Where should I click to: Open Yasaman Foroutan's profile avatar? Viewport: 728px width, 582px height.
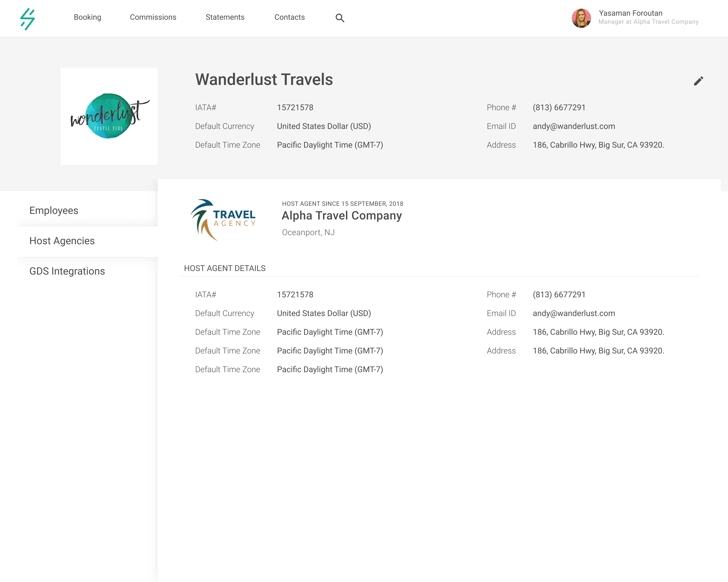(581, 18)
